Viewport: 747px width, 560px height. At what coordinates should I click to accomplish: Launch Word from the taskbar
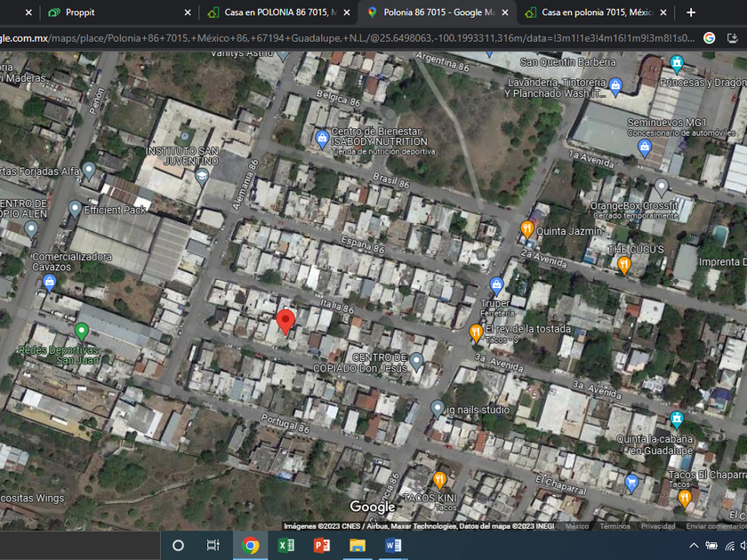tap(393, 545)
